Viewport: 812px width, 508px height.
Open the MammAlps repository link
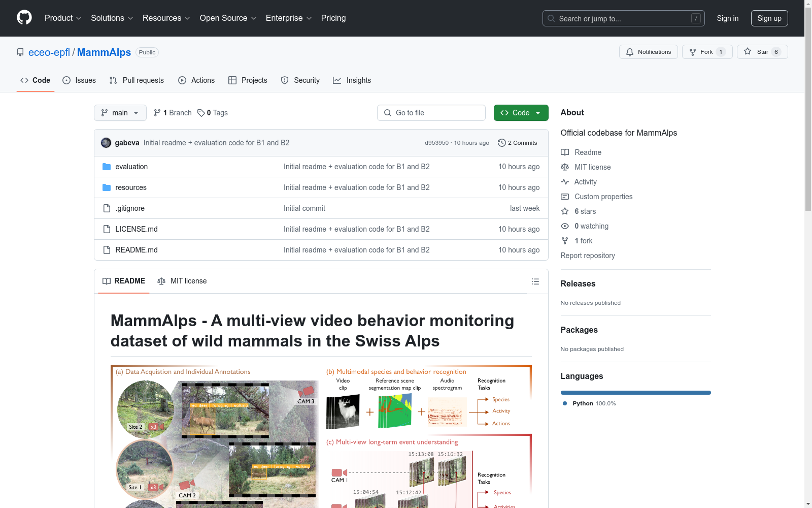tap(104, 52)
